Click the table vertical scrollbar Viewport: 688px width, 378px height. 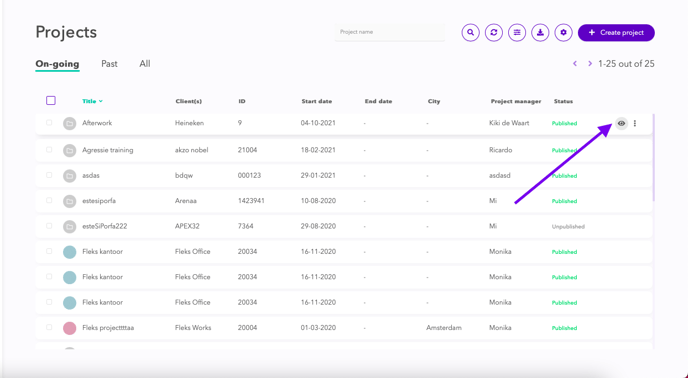(x=653, y=158)
